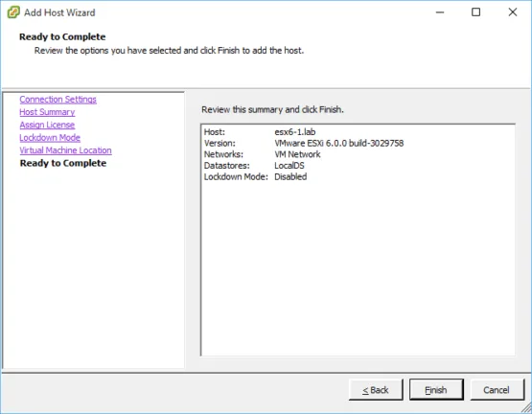Click the Add Host Wizard title bar text
The width and height of the screenshot is (532, 414).
59,12
